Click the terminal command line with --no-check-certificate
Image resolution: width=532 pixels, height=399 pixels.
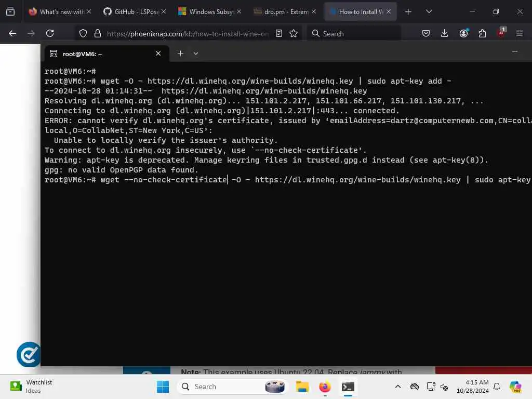tap(288, 180)
